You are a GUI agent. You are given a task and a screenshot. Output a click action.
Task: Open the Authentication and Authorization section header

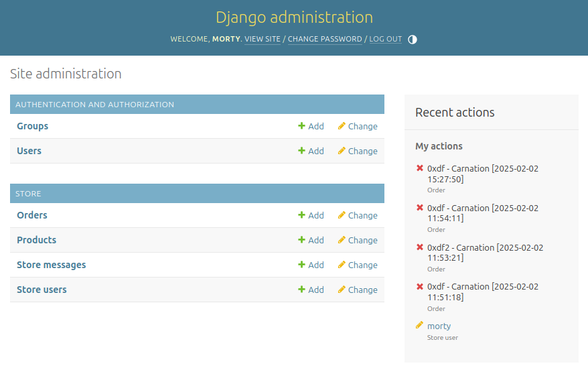tap(94, 105)
